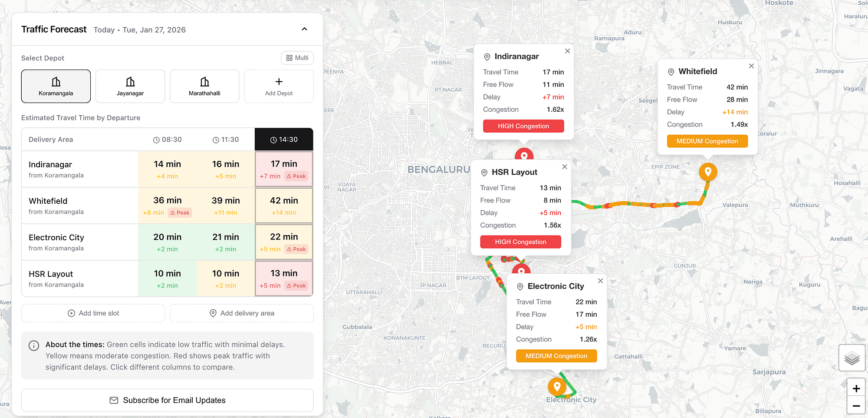Image resolution: width=868 pixels, height=418 pixels.
Task: Click the location pin icon in Electronic City popup
Action: pos(520,287)
